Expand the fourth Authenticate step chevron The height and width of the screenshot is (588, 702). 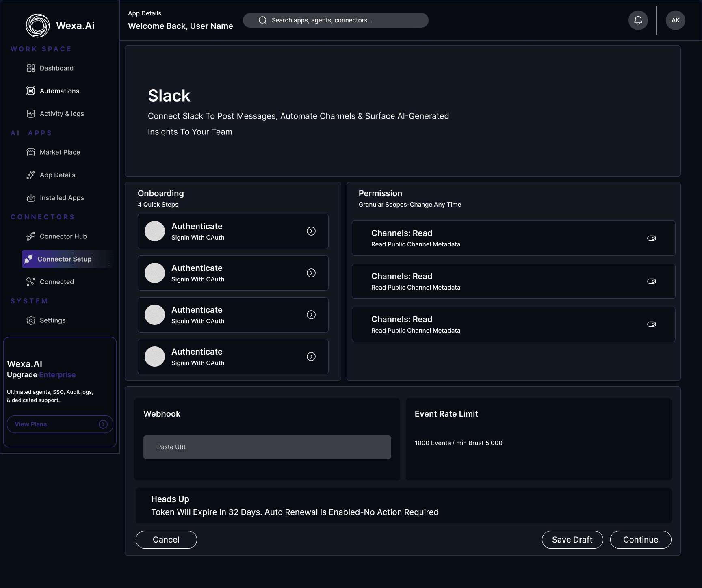311,357
